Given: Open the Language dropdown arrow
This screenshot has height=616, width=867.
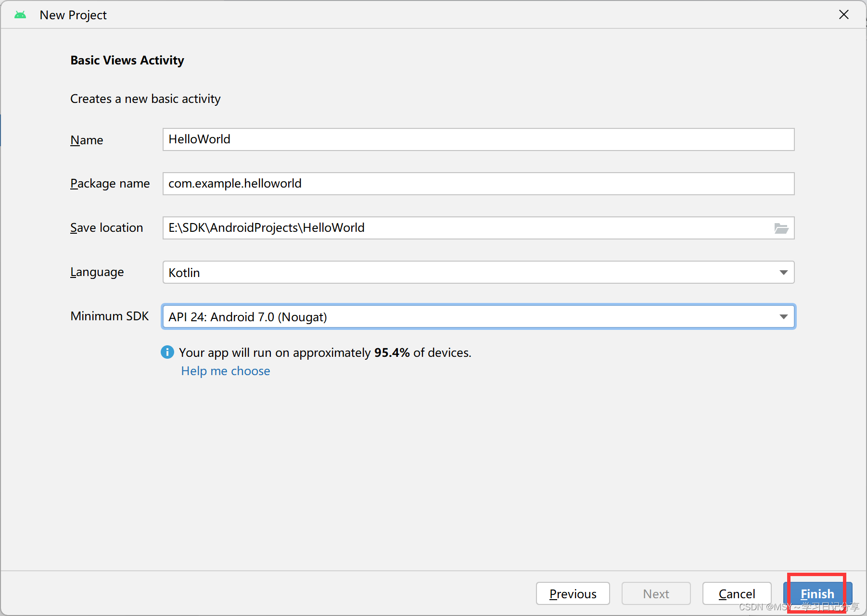Looking at the screenshot, I should 783,273.
